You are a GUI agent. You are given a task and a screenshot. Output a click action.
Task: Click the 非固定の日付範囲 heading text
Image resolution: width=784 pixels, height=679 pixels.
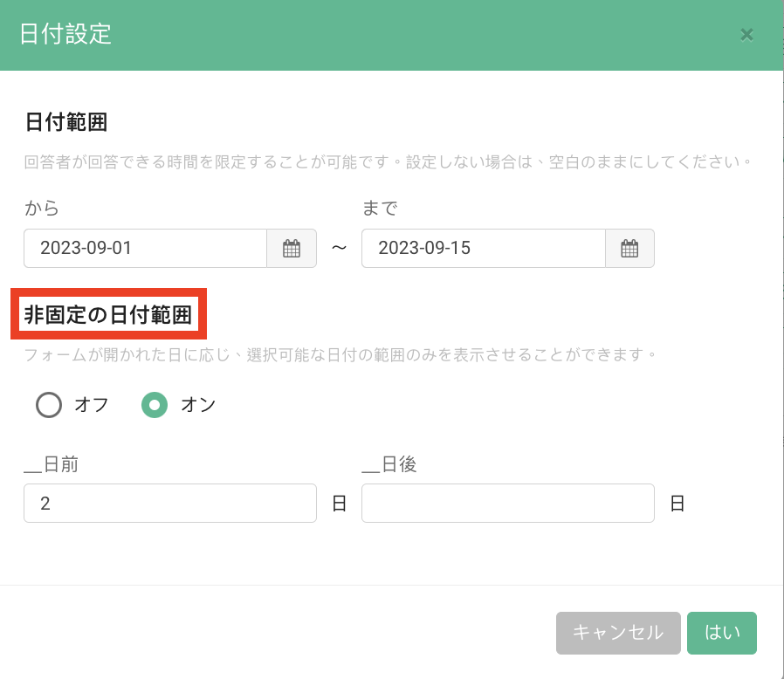click(x=108, y=314)
